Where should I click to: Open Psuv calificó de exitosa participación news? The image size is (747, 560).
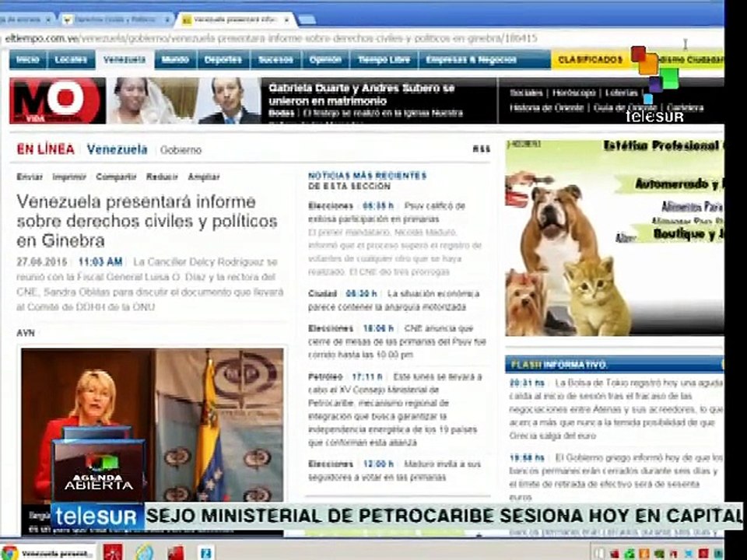[x=387, y=212]
